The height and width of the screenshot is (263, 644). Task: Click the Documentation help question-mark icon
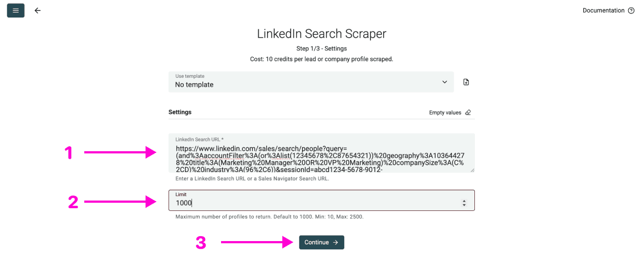pyautogui.click(x=631, y=10)
